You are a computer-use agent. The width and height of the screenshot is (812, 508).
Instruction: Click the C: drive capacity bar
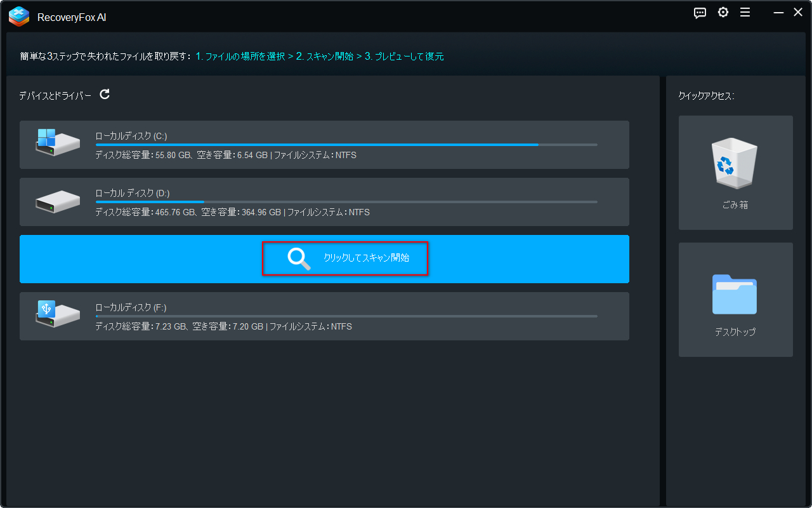coord(346,144)
